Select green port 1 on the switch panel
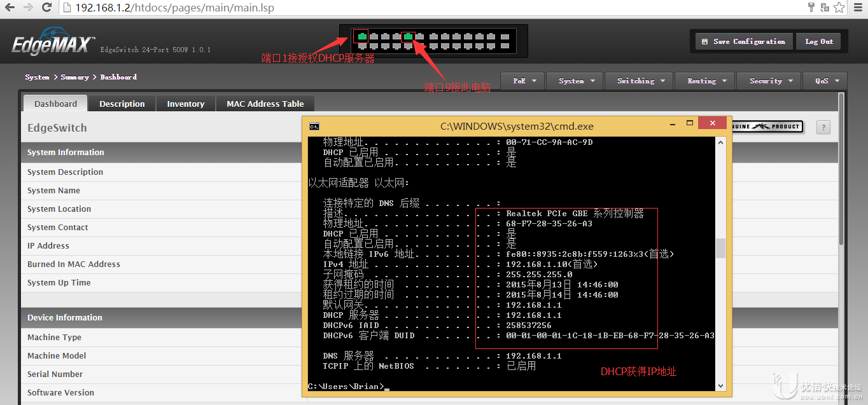 click(x=362, y=36)
